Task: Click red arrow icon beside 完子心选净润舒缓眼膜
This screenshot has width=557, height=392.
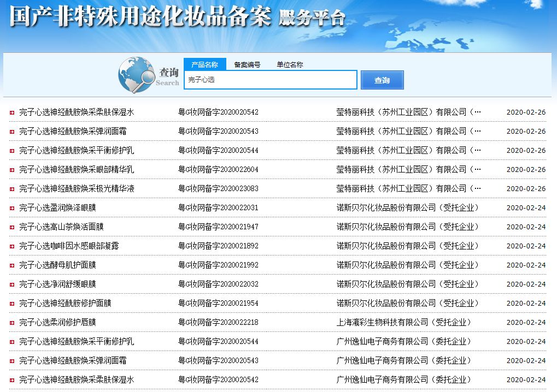Action: coord(12,284)
